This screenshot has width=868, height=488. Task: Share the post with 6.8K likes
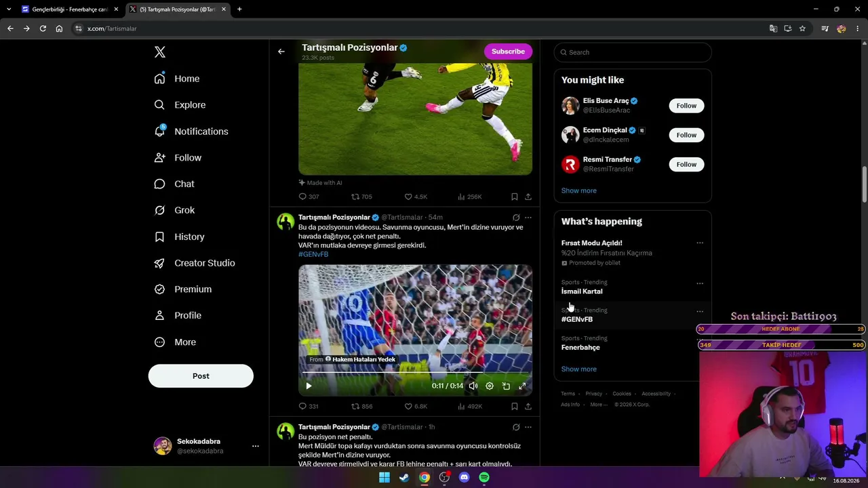[x=528, y=407]
